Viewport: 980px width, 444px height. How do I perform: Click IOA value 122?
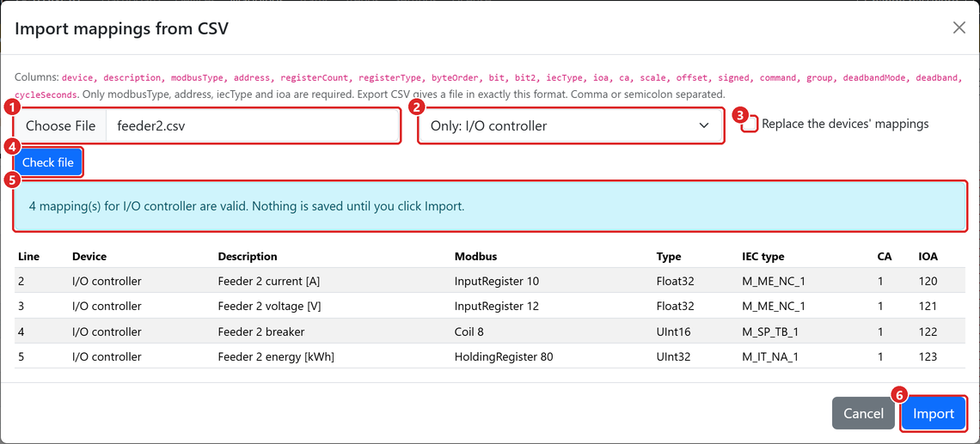click(928, 331)
